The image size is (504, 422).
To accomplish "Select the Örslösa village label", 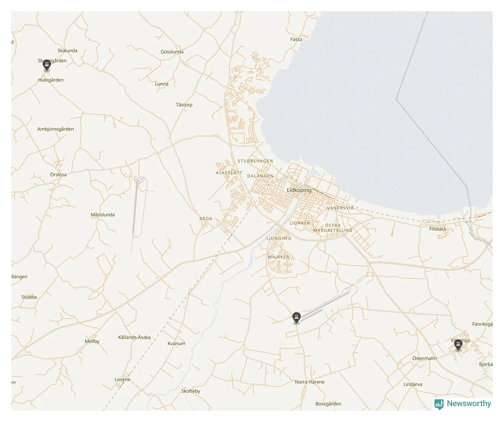I will (58, 175).
